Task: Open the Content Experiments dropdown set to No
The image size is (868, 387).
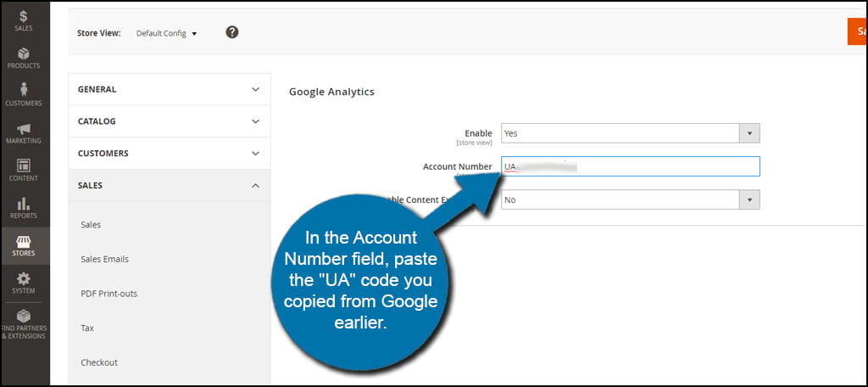Action: click(x=631, y=199)
